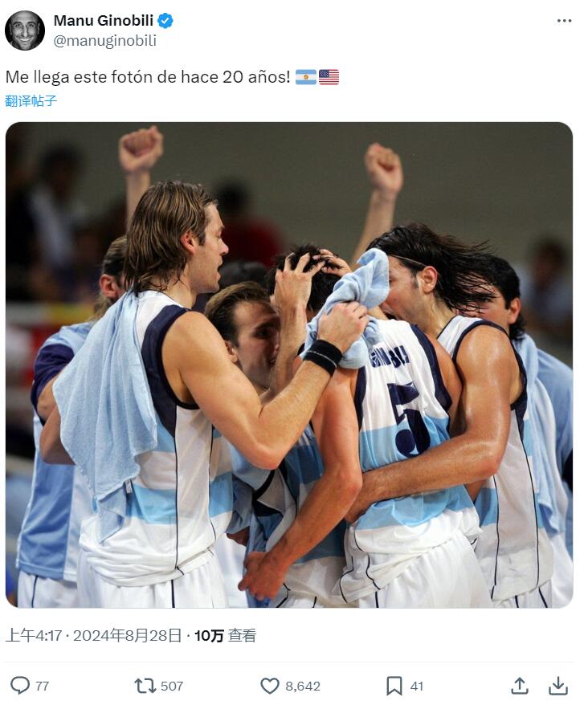This screenshot has width=588, height=709.
Task: Click the 8,642 likes count
Action: click(303, 686)
